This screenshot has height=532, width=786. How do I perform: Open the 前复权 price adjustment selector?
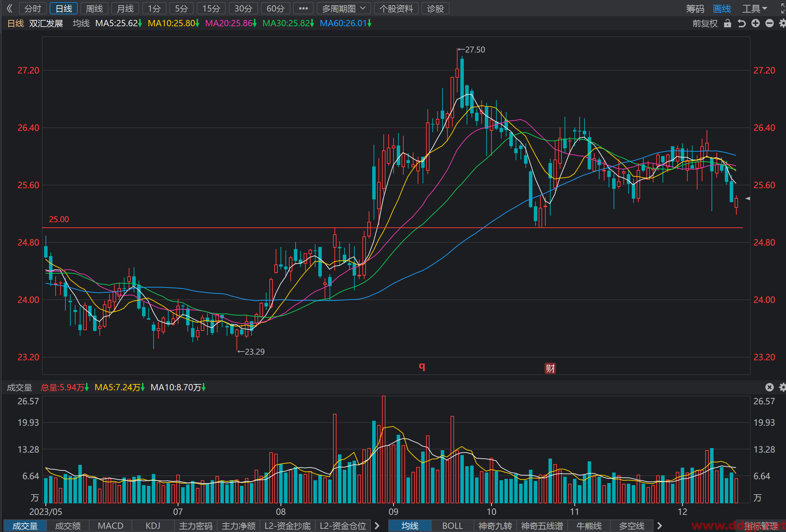click(705, 23)
